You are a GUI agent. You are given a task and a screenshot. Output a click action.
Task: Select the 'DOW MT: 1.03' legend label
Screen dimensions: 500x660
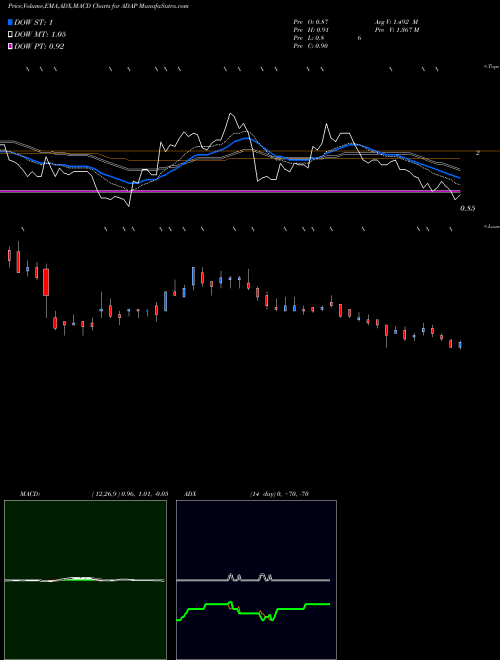[x=40, y=34]
